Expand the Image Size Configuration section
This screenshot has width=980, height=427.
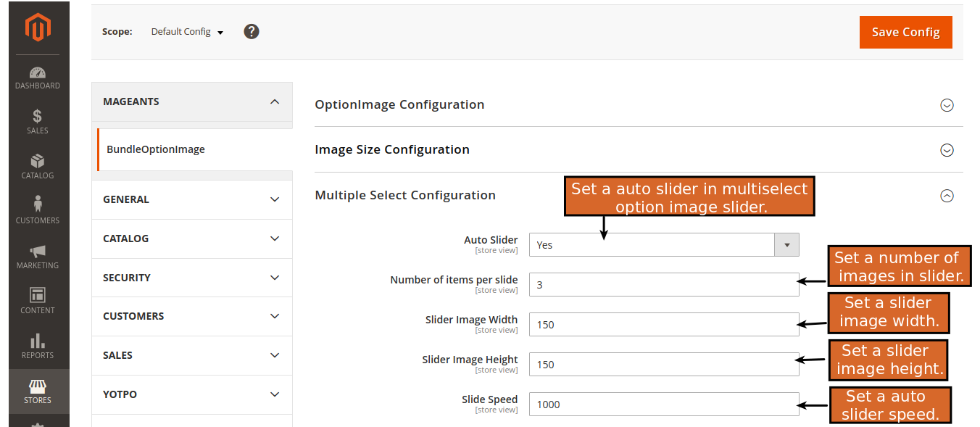(947, 150)
